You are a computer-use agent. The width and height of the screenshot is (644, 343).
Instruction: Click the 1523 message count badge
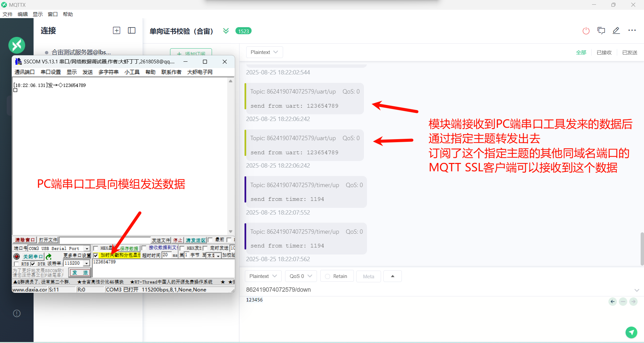pos(244,31)
